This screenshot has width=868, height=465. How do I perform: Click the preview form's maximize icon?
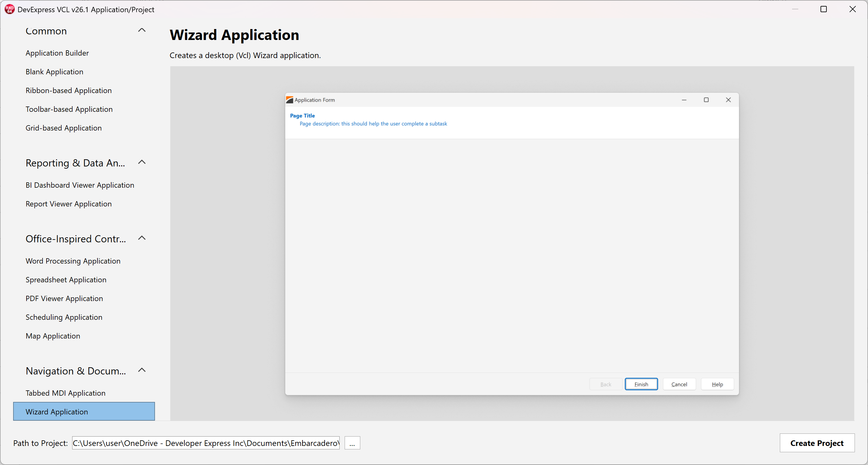pyautogui.click(x=706, y=100)
